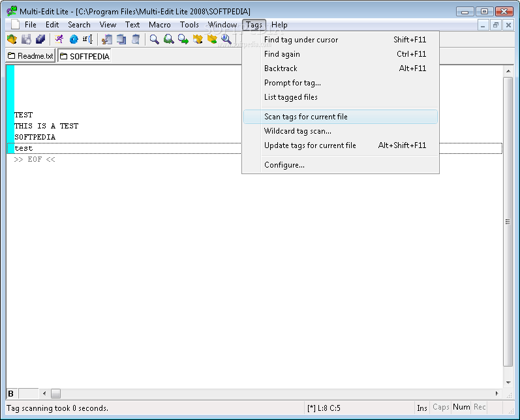Click the horizontal scrollbar thumb

point(55,393)
